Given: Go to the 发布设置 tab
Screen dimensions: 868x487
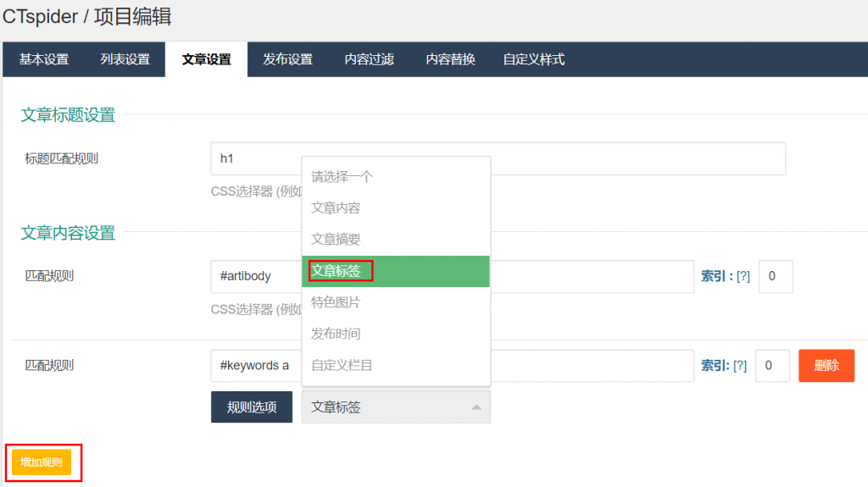Looking at the screenshot, I should pos(288,59).
